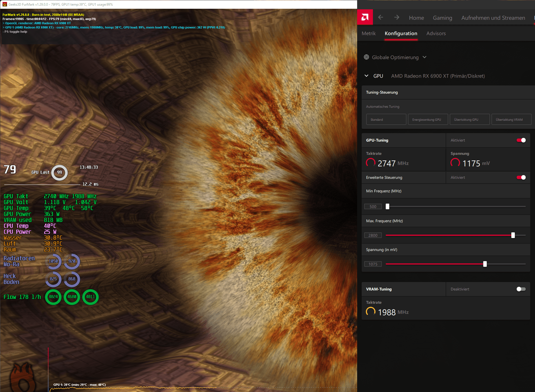The image size is (535, 392).
Task: Click the GPU Last 99 circular gauge
Action: pos(59,172)
